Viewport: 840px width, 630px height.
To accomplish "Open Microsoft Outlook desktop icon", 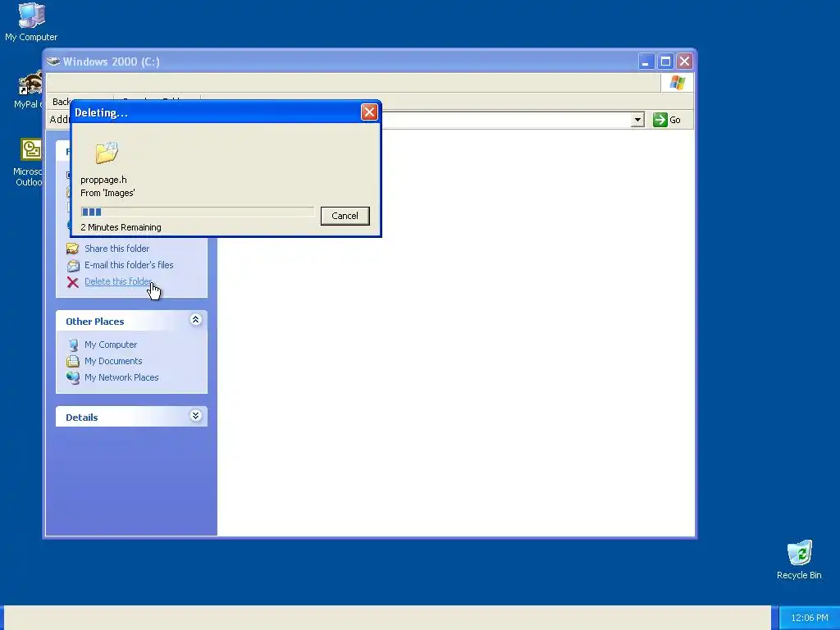I will pos(29,163).
